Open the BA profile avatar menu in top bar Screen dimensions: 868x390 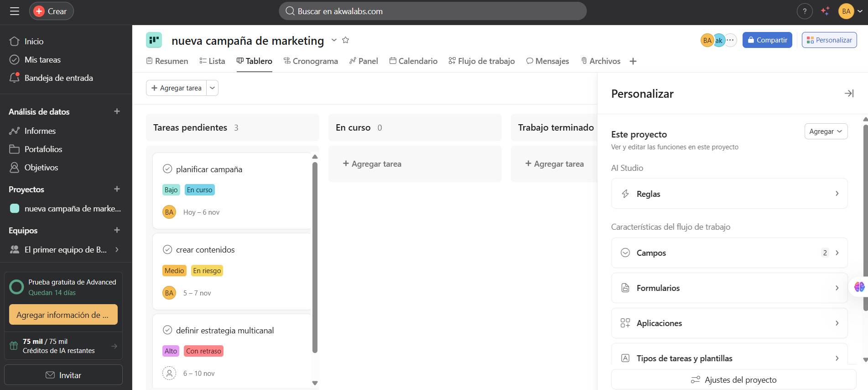[850, 11]
